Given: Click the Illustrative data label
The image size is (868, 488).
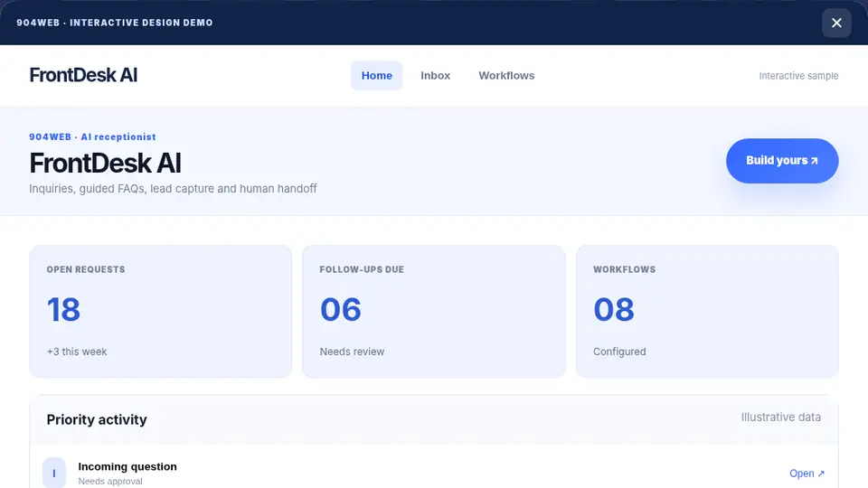Looking at the screenshot, I should pyautogui.click(x=780, y=418).
